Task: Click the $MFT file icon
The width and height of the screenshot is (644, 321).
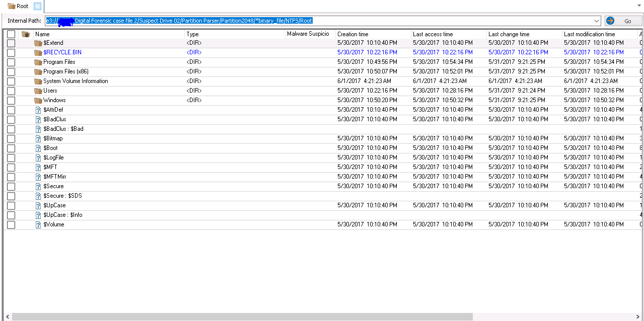Action: click(x=38, y=168)
